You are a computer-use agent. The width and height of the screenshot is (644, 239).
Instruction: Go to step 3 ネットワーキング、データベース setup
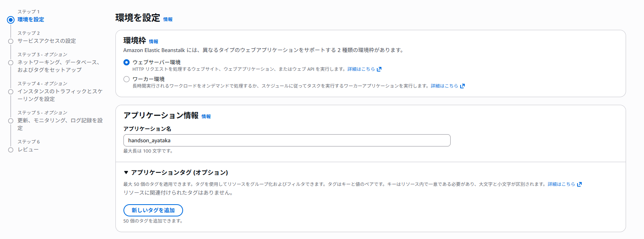point(58,66)
